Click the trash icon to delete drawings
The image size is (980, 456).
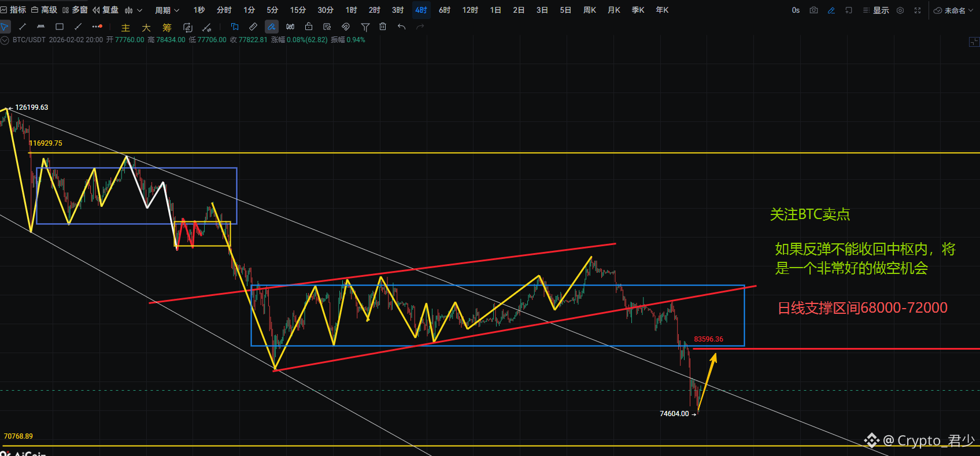point(383,27)
